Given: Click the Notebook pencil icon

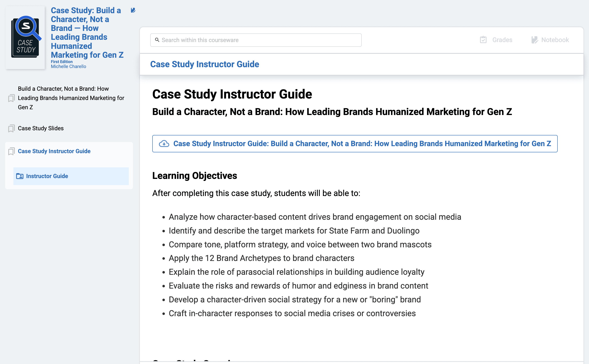Looking at the screenshot, I should point(534,40).
